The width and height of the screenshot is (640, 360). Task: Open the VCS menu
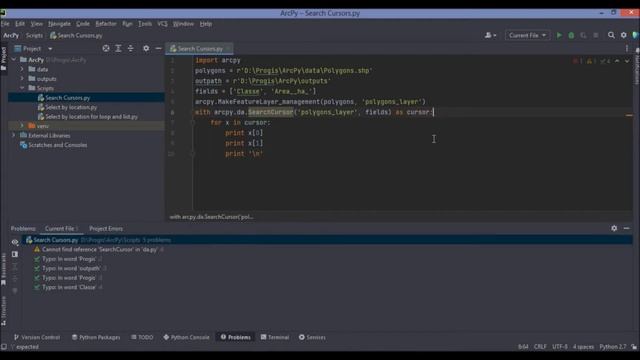click(162, 24)
